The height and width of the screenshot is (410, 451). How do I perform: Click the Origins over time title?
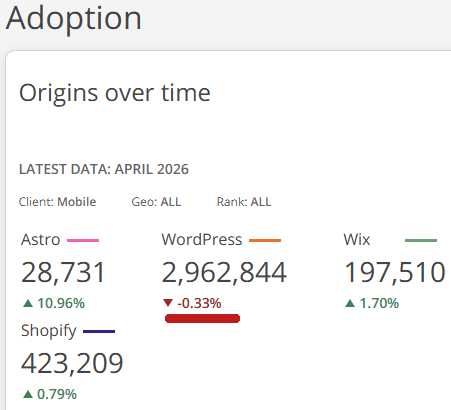pyautogui.click(x=115, y=94)
